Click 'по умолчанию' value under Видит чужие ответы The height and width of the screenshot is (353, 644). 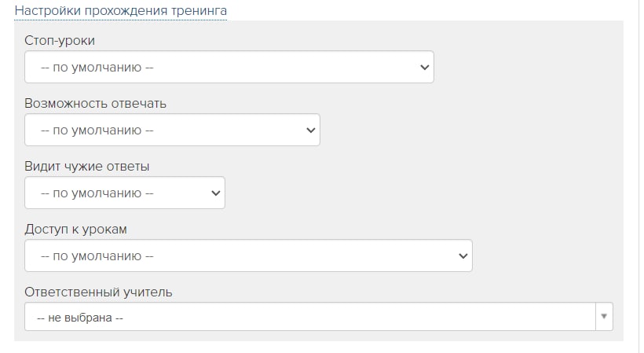point(97,193)
